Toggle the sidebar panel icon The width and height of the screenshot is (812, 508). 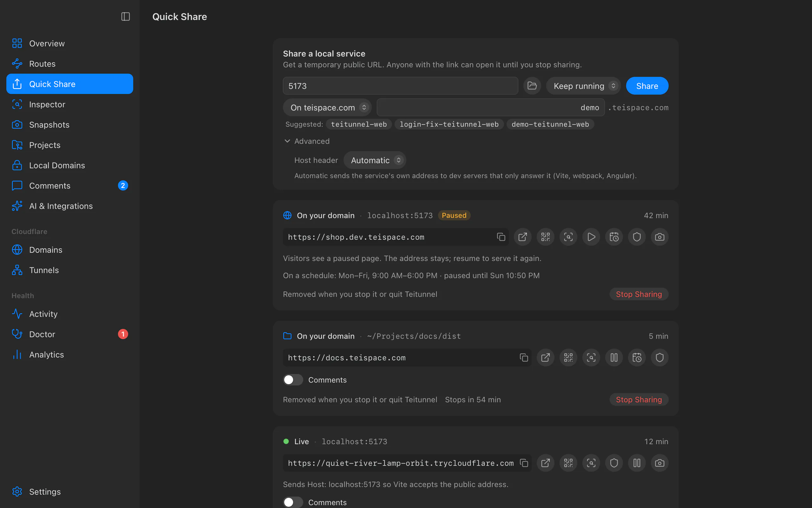tap(126, 17)
